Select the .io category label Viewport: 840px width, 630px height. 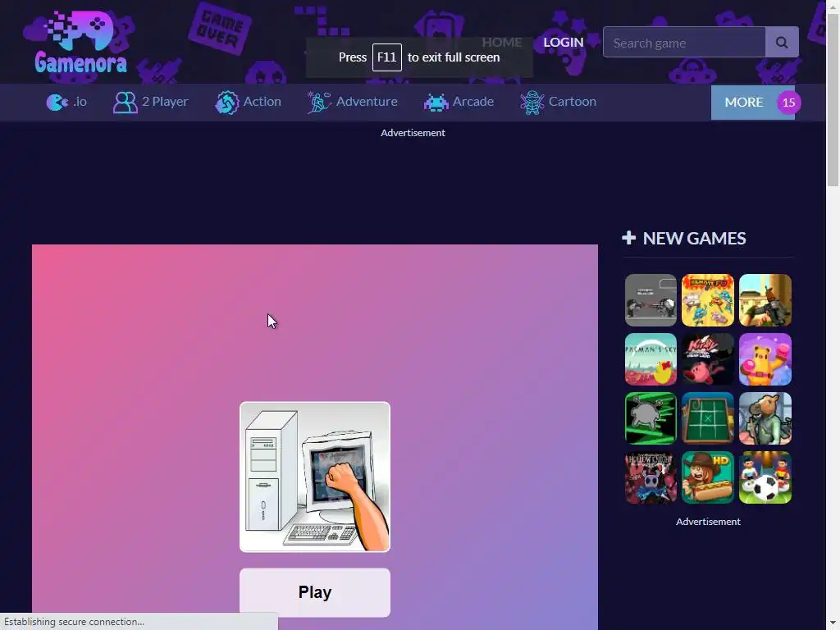point(80,101)
